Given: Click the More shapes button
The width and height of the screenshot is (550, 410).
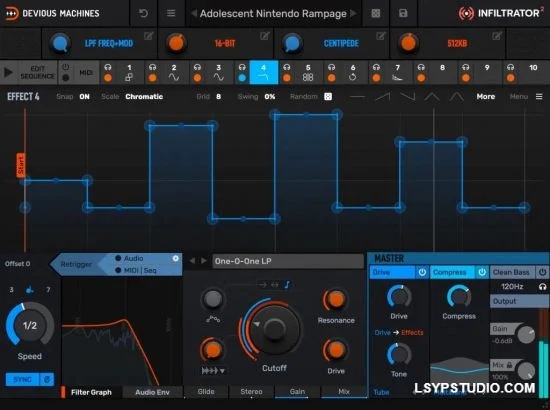Looking at the screenshot, I should 485,96.
